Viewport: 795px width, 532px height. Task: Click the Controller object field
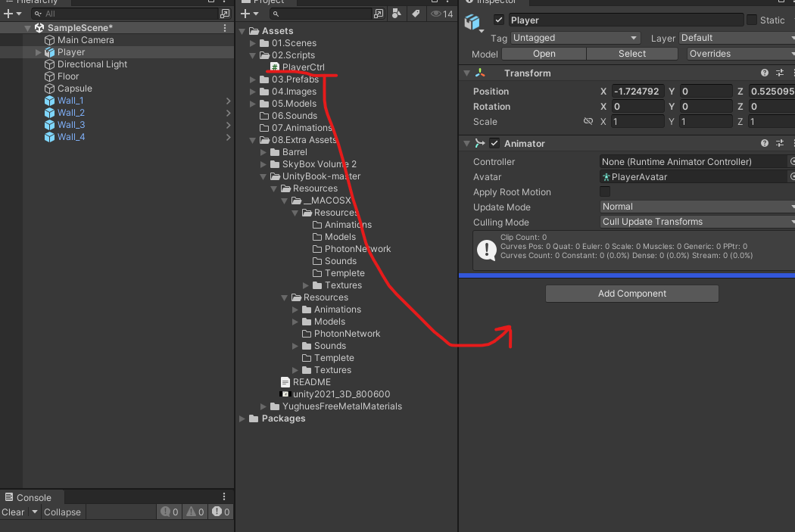(x=693, y=162)
